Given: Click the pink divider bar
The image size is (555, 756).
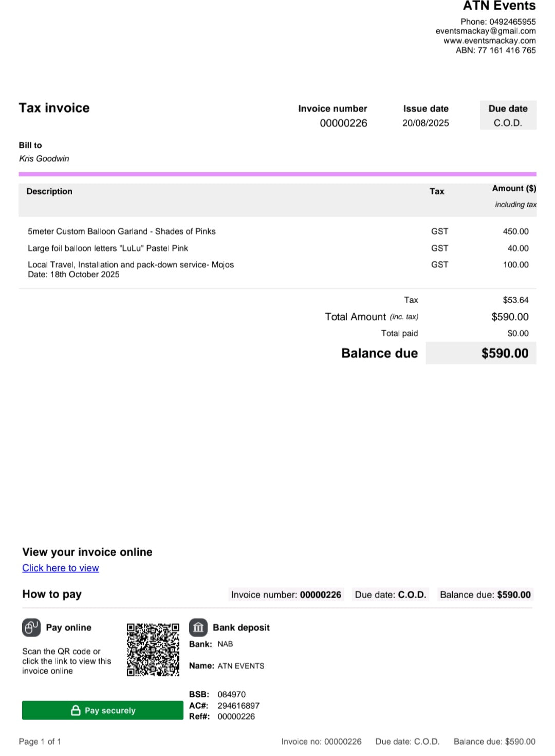Looking at the screenshot, I should (277, 174).
